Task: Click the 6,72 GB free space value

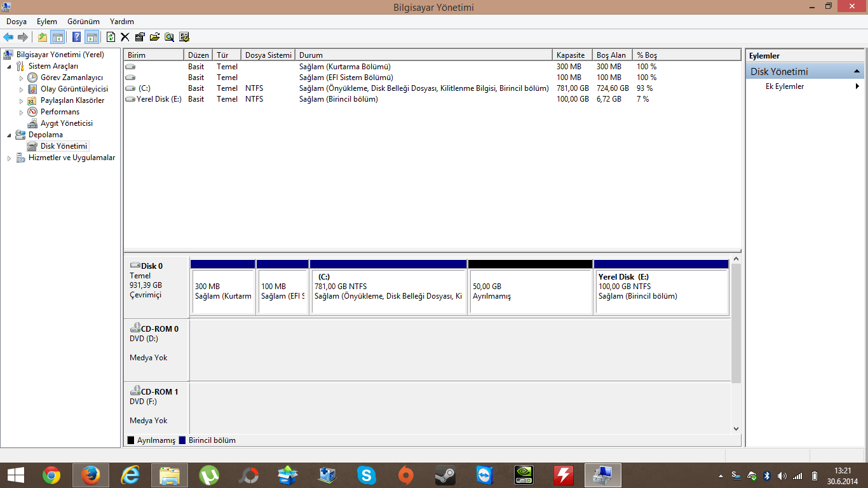Action: 609,99
